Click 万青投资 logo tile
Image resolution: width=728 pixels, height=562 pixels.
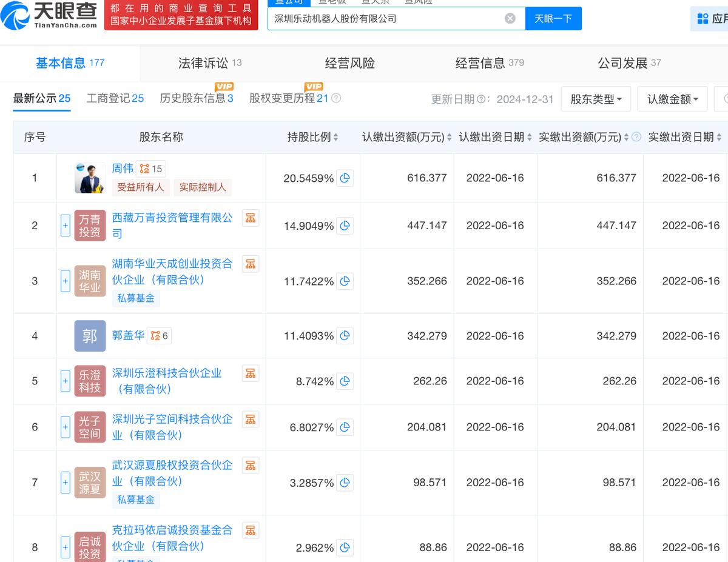pos(90,226)
